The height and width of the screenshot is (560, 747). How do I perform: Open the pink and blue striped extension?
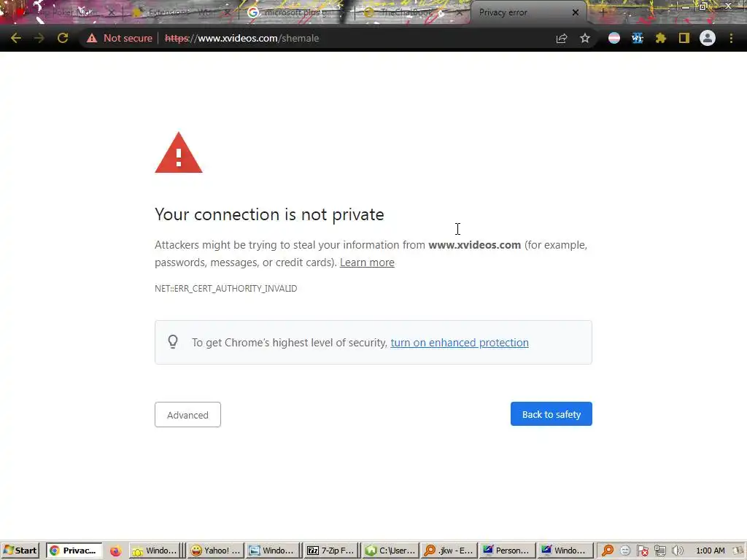click(x=614, y=38)
